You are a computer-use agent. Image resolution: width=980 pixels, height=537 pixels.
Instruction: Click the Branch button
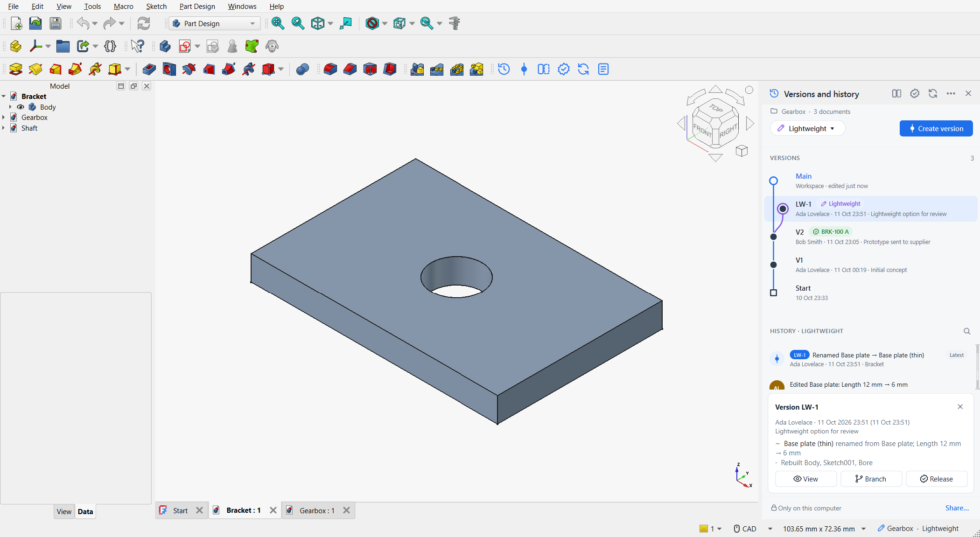[x=871, y=479]
